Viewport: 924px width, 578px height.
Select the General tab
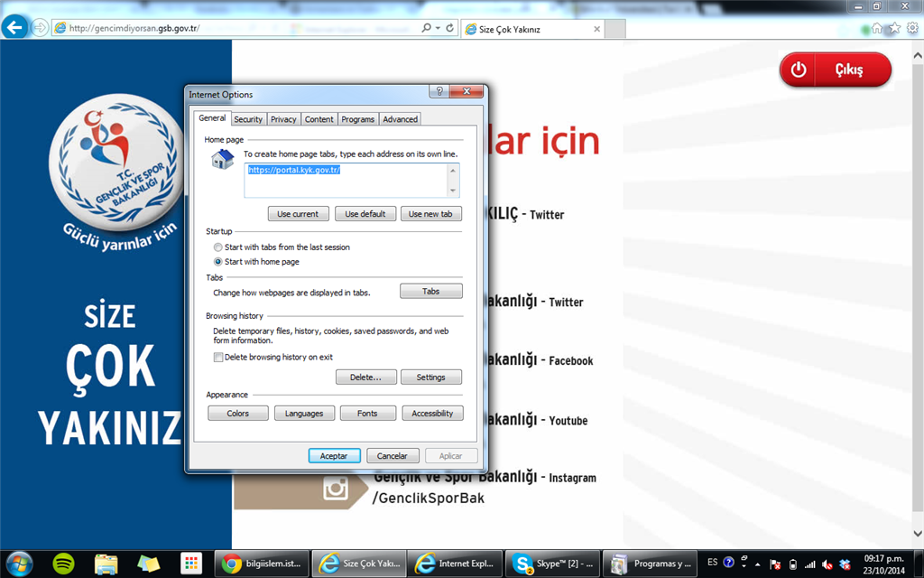point(212,118)
